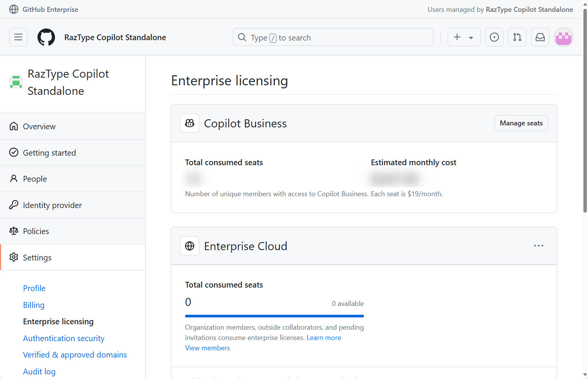
Task: Click inside the search field
Action: [x=333, y=37]
